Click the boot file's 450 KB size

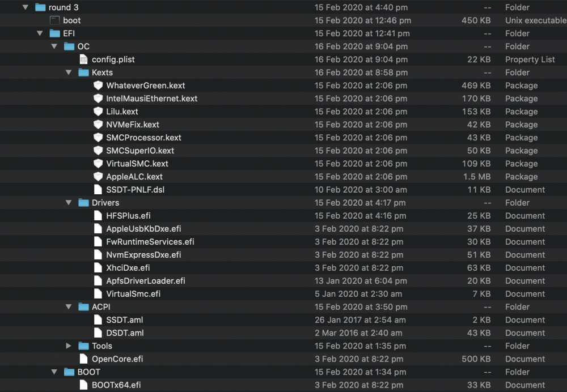pos(476,20)
